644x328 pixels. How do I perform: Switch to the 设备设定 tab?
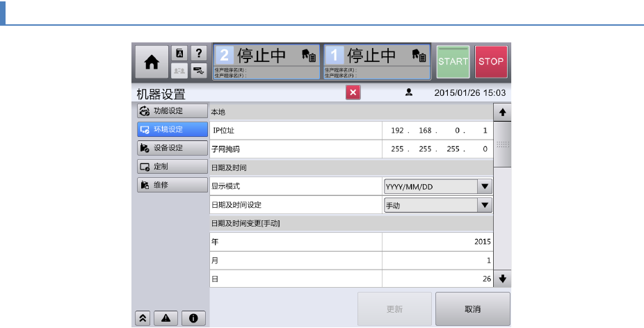coord(171,148)
